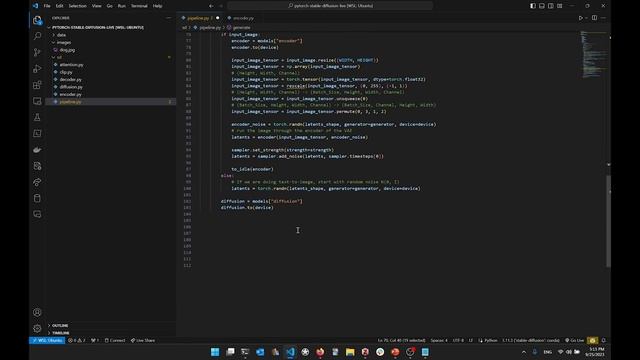Open the run button dropdown arrow
Viewport: 640px width, 360px height.
point(587,18)
